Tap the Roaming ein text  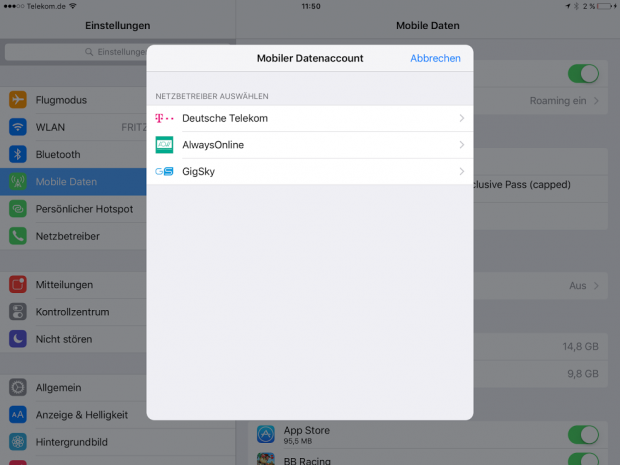click(558, 101)
